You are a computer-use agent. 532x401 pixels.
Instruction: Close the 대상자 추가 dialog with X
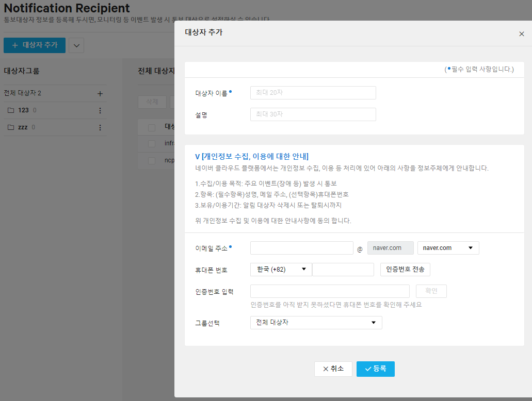522,34
